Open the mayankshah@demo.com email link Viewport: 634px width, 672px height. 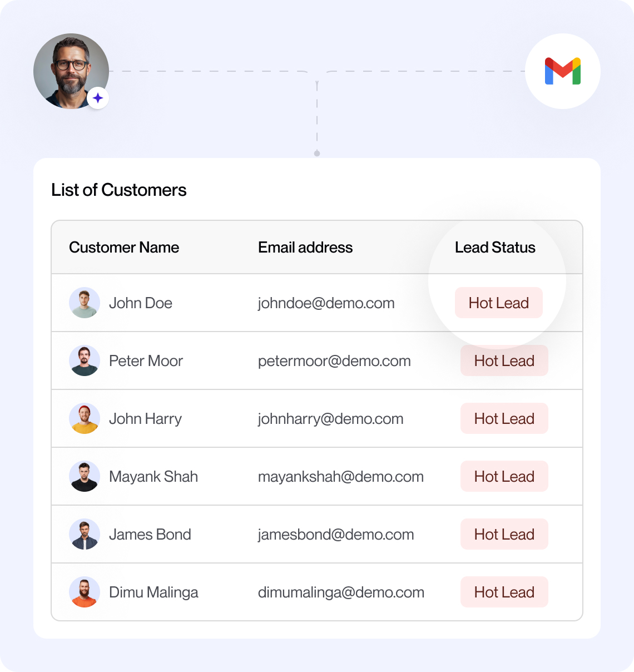click(x=341, y=477)
